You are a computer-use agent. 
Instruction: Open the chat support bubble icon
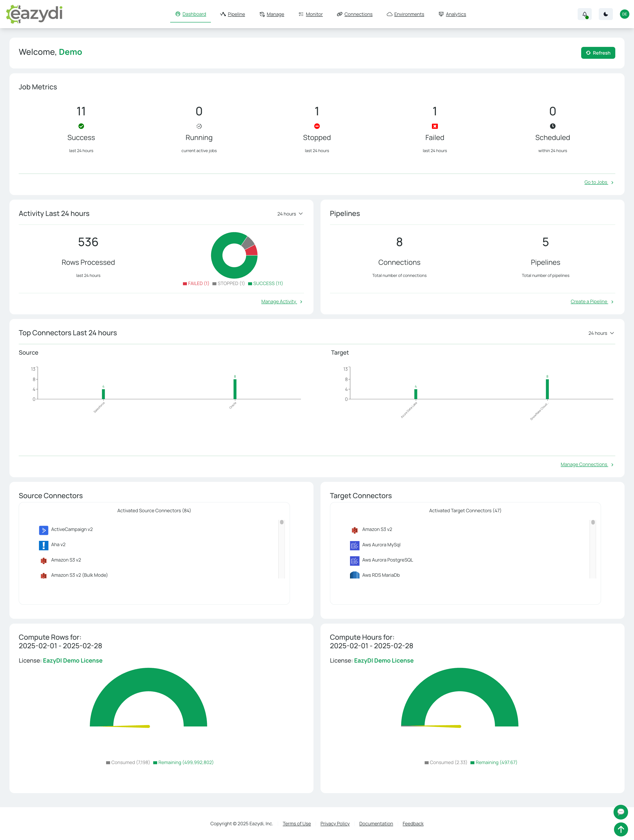click(620, 812)
